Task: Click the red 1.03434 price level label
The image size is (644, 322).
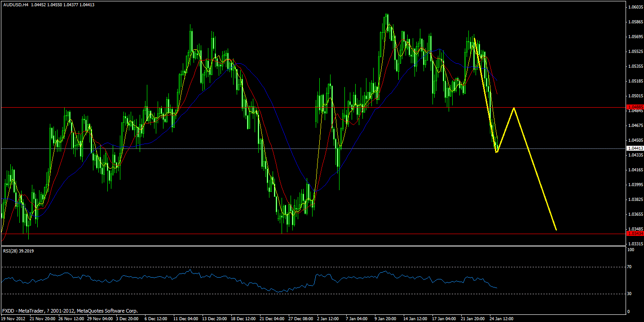Action: (x=635, y=233)
